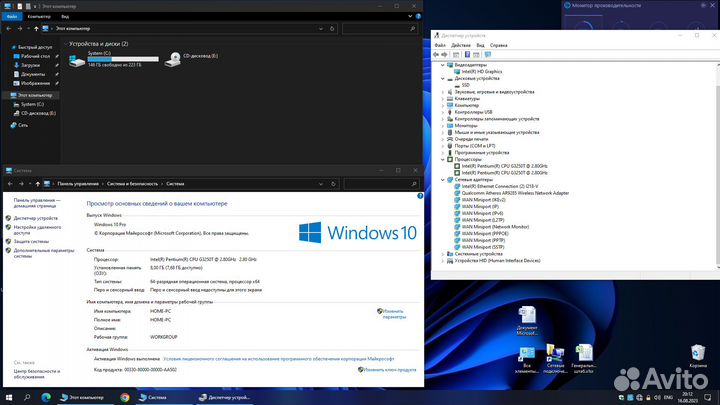Screen dimensions: 720x405
Task: Open Windows Start button on taskbar
Action: (9, 398)
